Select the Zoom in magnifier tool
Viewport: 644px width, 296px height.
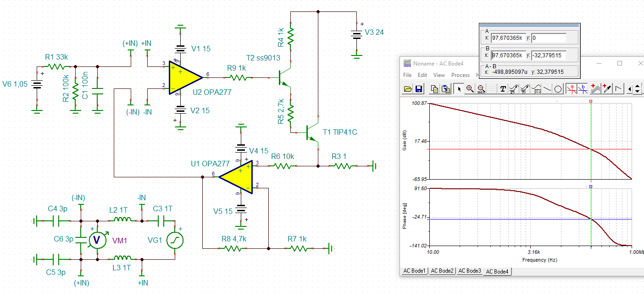pos(470,89)
